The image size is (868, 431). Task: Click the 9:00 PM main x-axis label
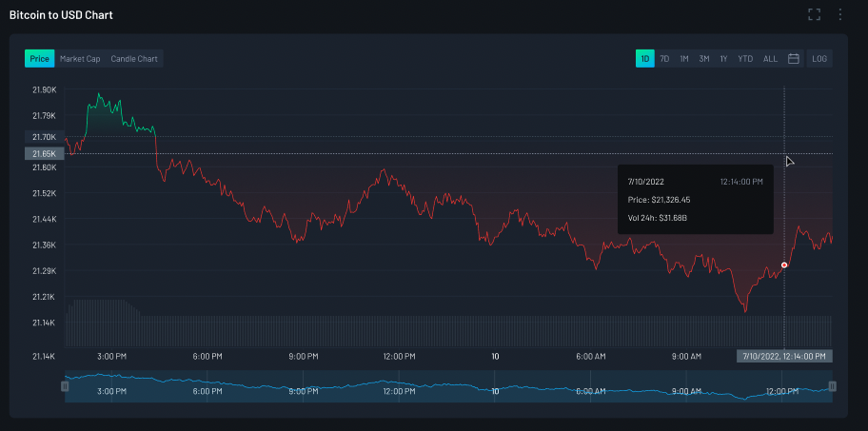point(304,356)
